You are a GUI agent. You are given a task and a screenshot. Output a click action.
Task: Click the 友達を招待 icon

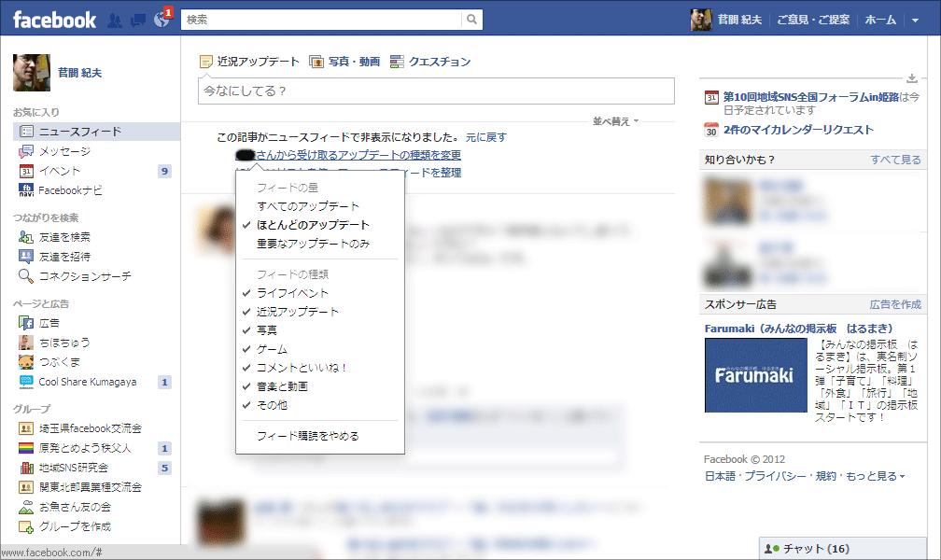pyautogui.click(x=26, y=257)
